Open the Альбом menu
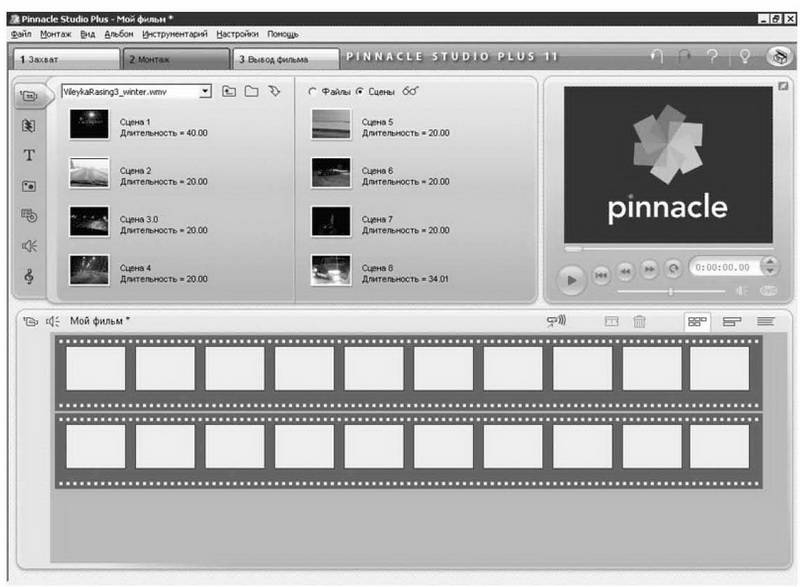The image size is (800, 587). (119, 34)
